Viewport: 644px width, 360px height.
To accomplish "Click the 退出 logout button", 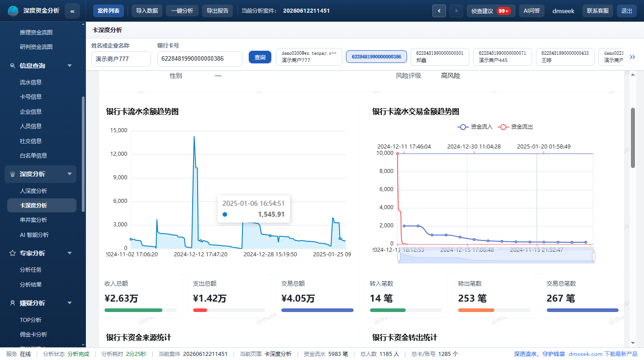I will pyautogui.click(x=627, y=11).
